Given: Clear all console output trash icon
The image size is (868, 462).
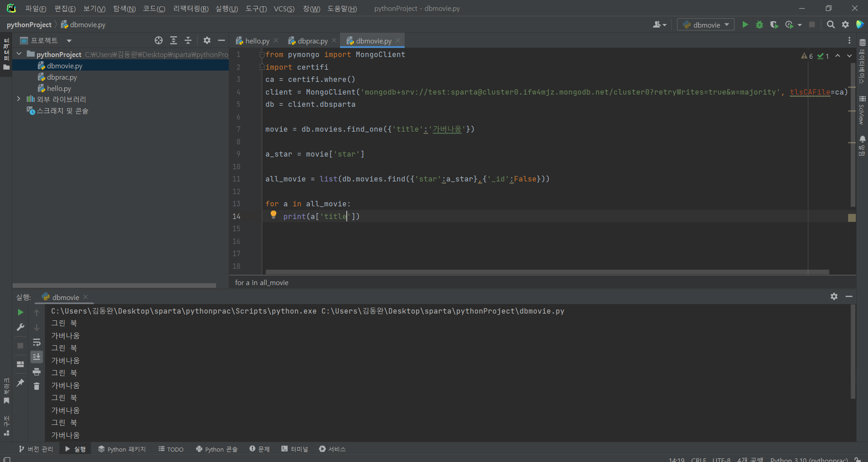Looking at the screenshot, I should 37,386.
